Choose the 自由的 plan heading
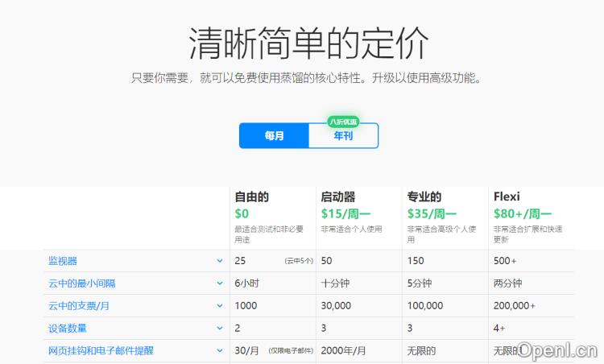The height and width of the screenshot is (364, 604). tap(251, 196)
